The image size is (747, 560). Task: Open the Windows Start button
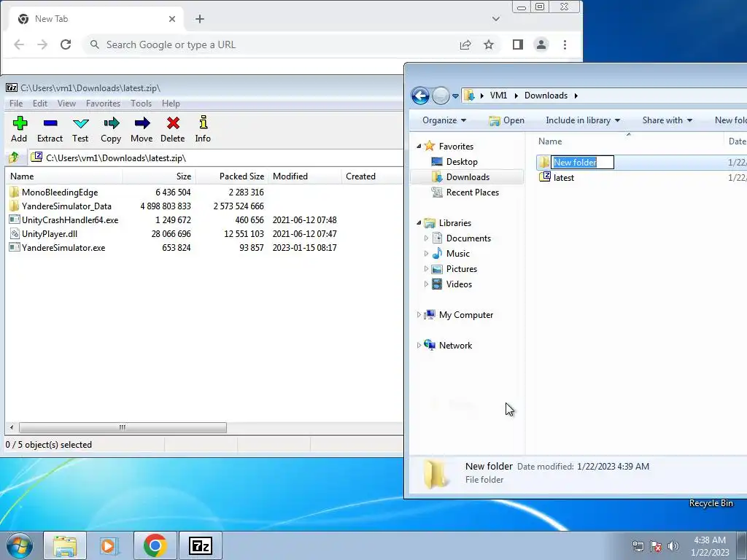pos(20,545)
